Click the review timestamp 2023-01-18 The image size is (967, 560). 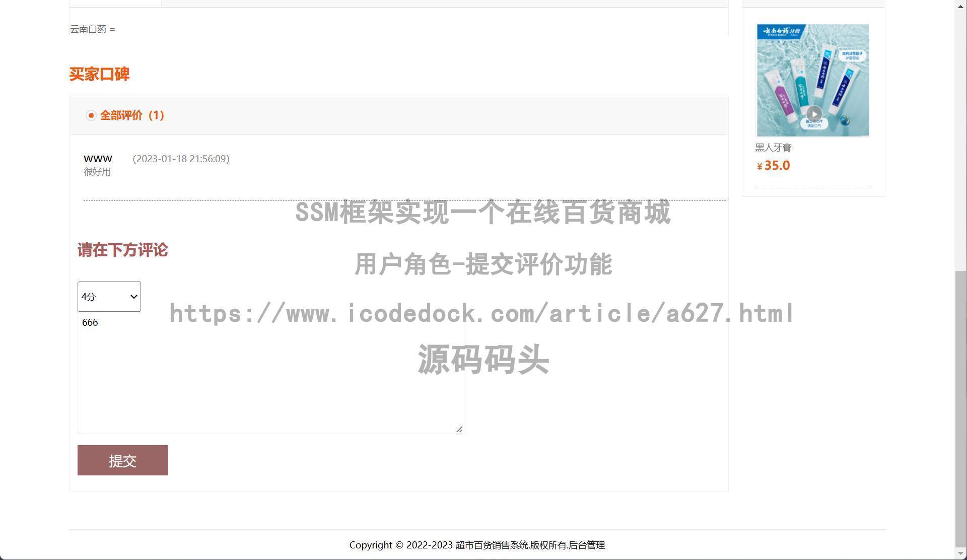click(x=180, y=159)
